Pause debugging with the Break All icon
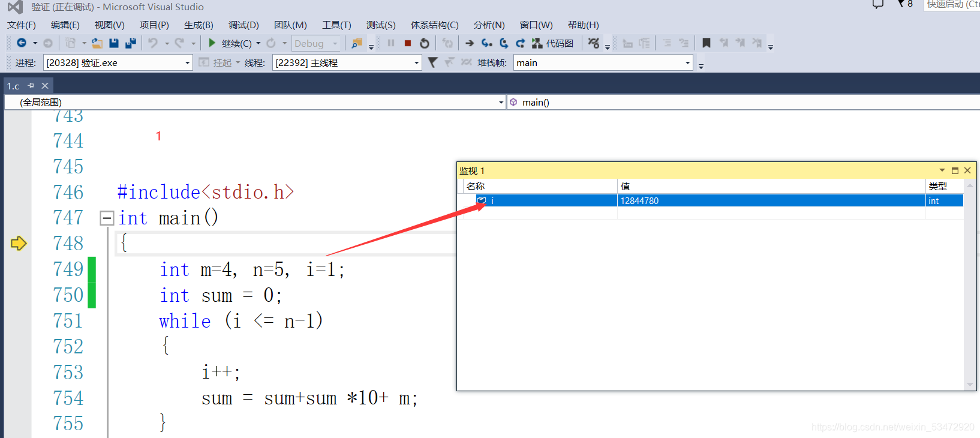980x438 pixels. click(391, 43)
